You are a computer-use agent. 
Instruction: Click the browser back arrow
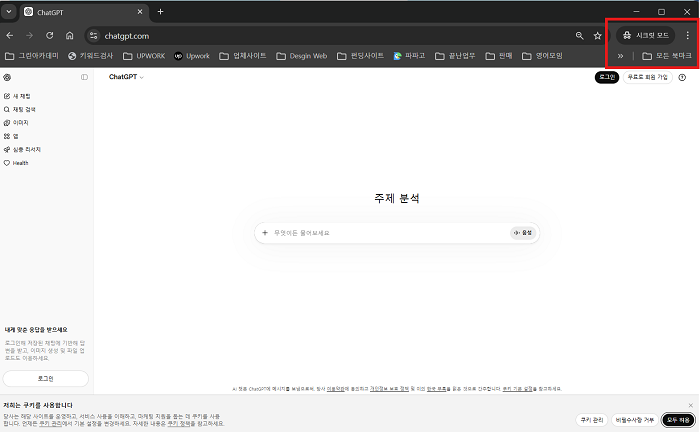pyautogui.click(x=10, y=36)
